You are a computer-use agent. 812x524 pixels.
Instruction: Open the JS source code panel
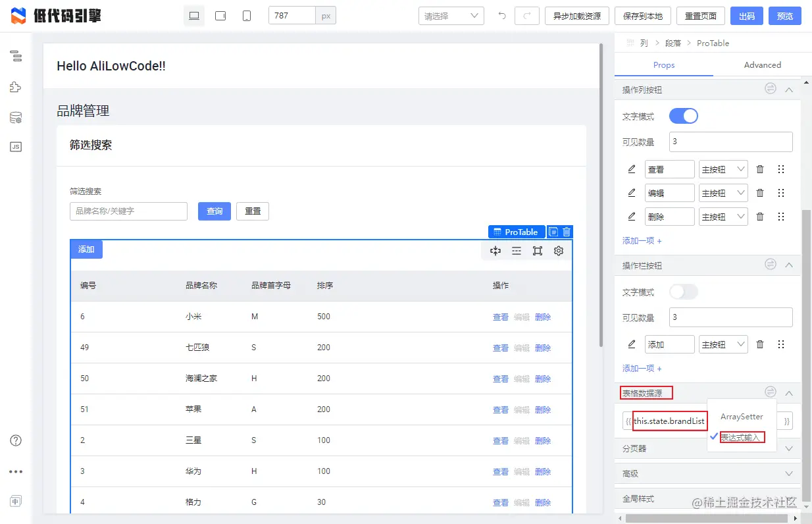point(16,147)
